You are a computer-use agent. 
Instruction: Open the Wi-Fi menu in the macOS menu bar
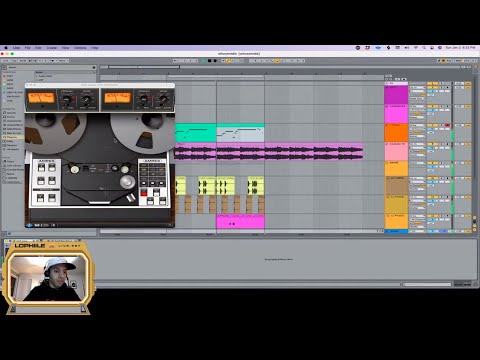416,48
